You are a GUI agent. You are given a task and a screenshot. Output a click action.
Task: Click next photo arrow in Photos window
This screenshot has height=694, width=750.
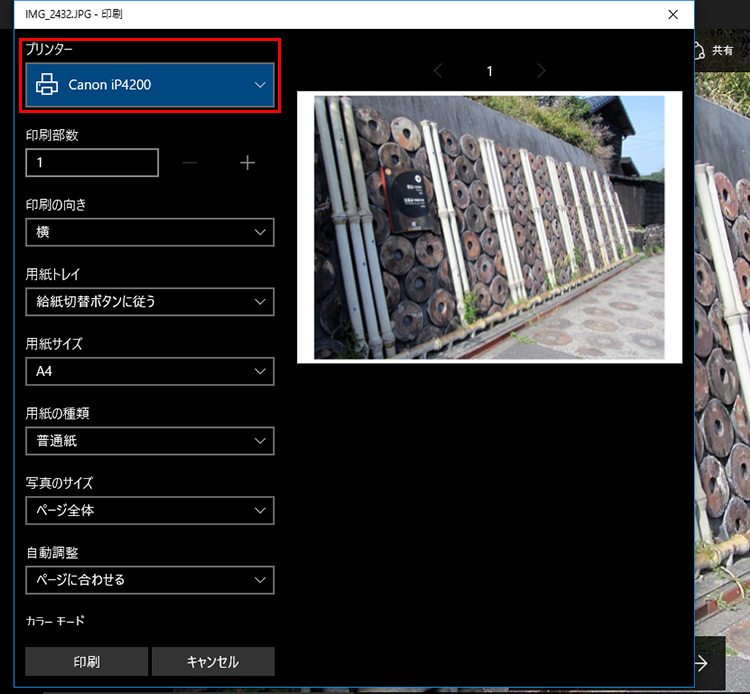click(x=702, y=663)
